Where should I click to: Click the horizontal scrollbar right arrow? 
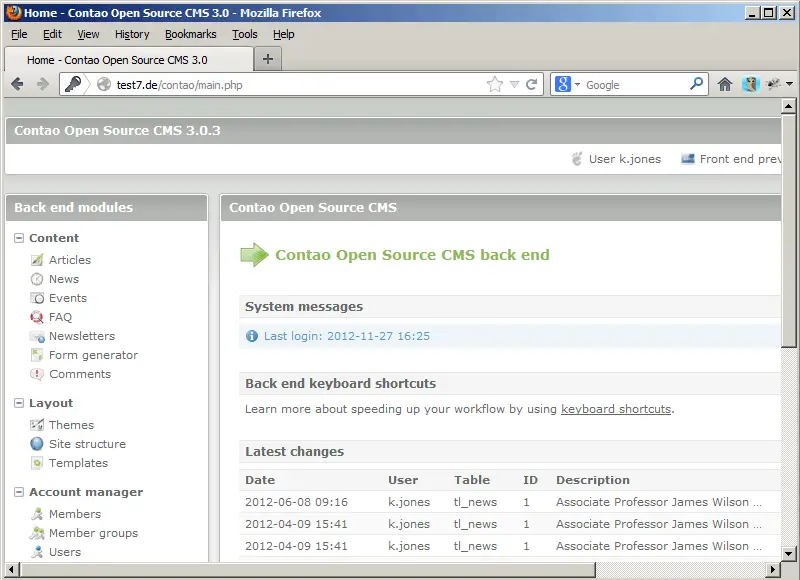click(773, 569)
